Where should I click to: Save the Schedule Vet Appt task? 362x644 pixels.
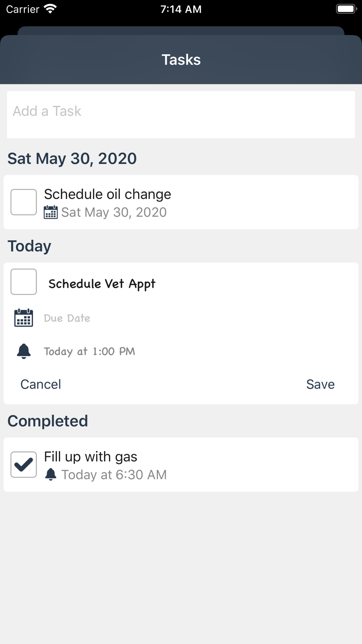click(320, 384)
